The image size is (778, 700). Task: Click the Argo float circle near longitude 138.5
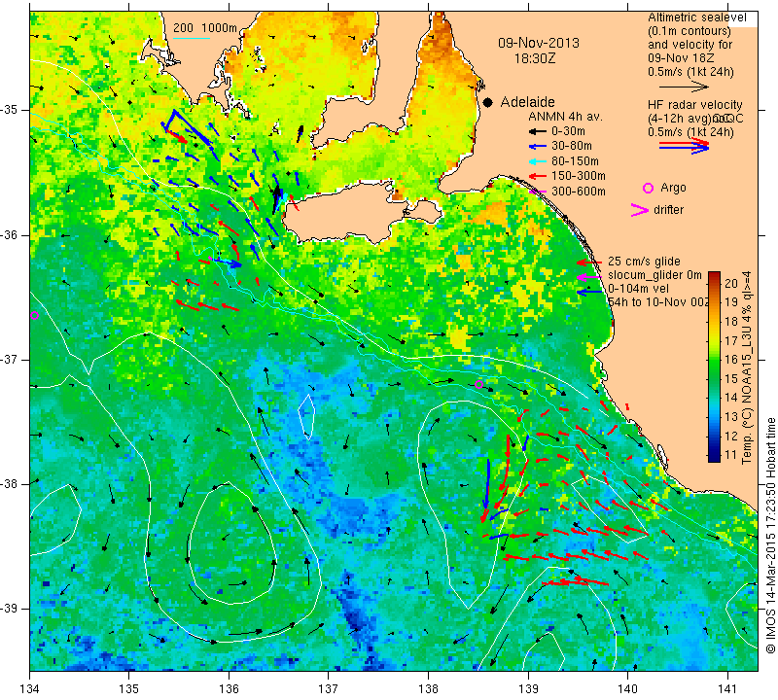pyautogui.click(x=478, y=384)
